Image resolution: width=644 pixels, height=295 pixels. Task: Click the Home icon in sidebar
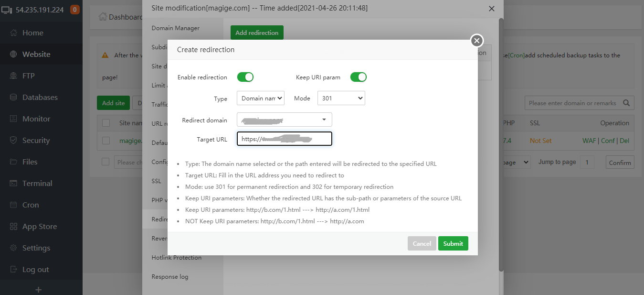(x=13, y=33)
